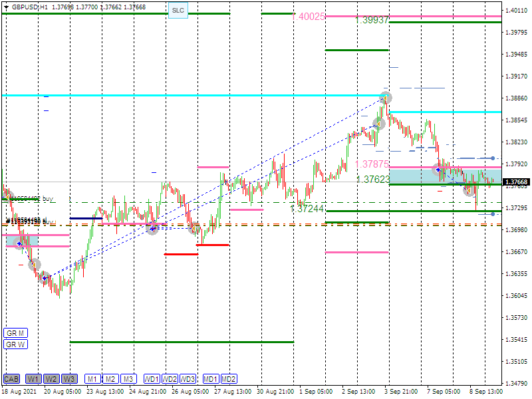Enable the MD2 button
The image size is (532, 399).
[229, 379]
